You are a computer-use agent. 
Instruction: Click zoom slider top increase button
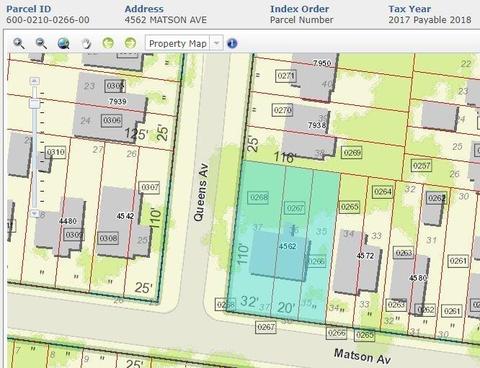click(35, 81)
